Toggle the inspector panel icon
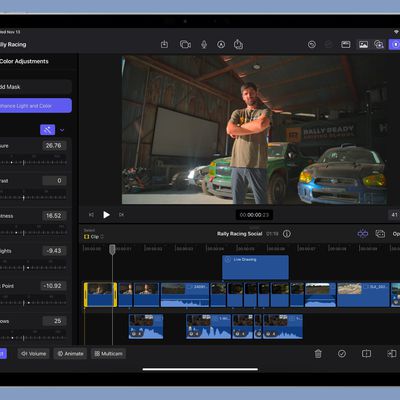The width and height of the screenshot is (400, 400). 395,44
